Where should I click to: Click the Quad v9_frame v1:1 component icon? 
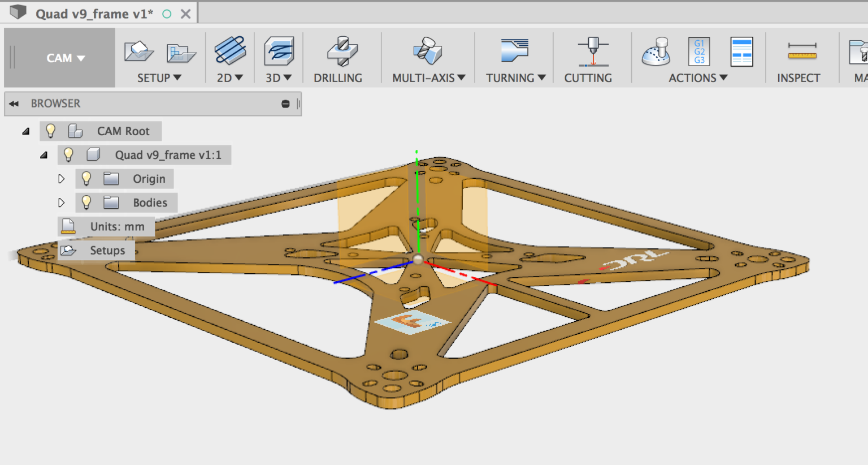[93, 154]
